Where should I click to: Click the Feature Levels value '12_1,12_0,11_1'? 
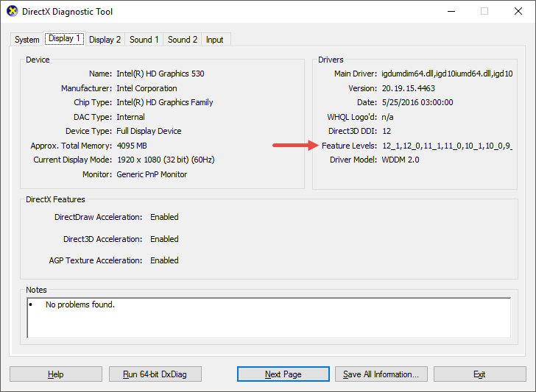click(x=447, y=146)
